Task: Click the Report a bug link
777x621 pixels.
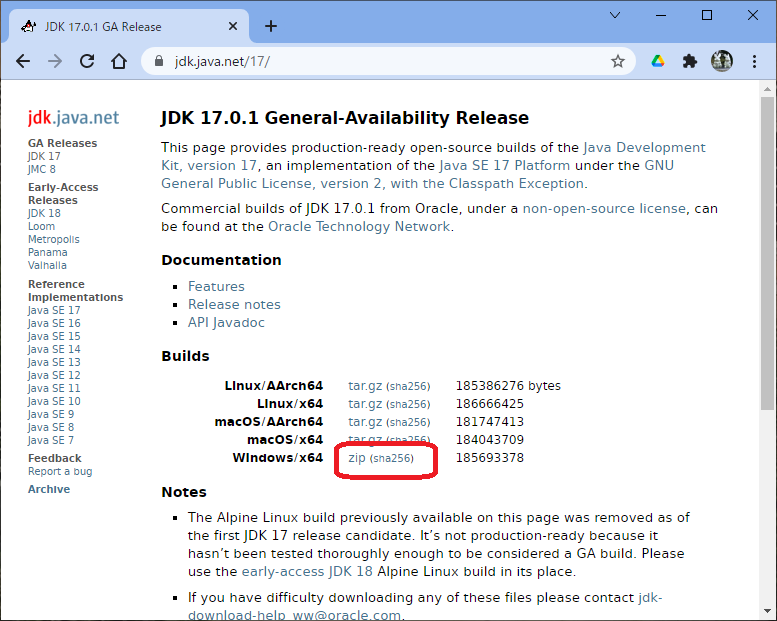Action: [x=60, y=471]
